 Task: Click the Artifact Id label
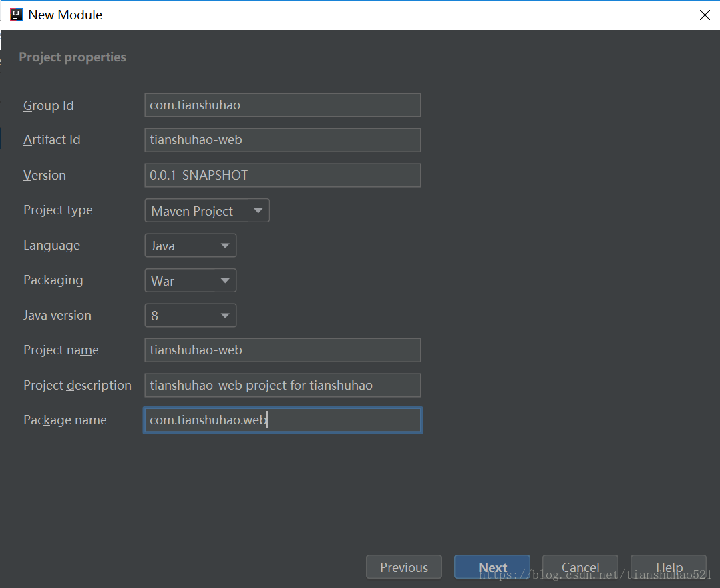tap(52, 139)
